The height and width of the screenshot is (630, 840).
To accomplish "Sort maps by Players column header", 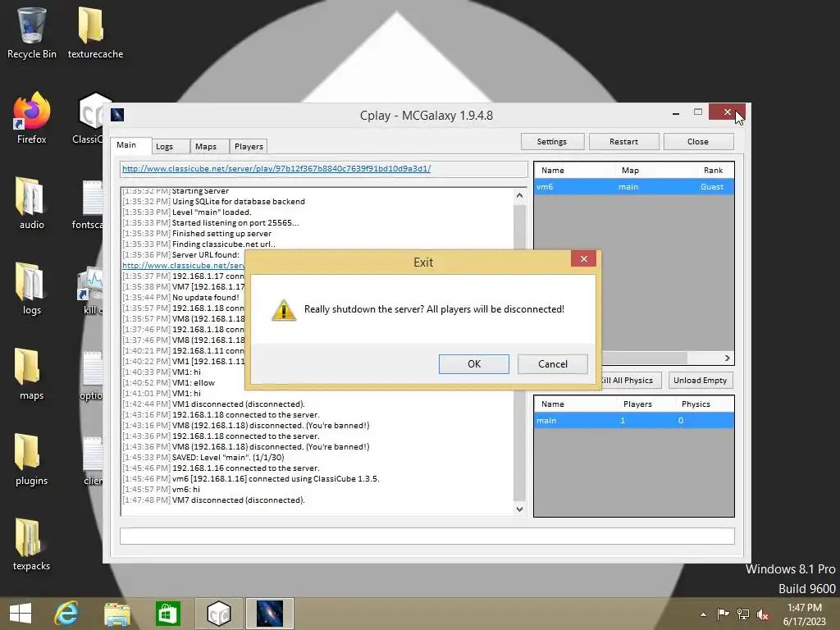I will (637, 404).
